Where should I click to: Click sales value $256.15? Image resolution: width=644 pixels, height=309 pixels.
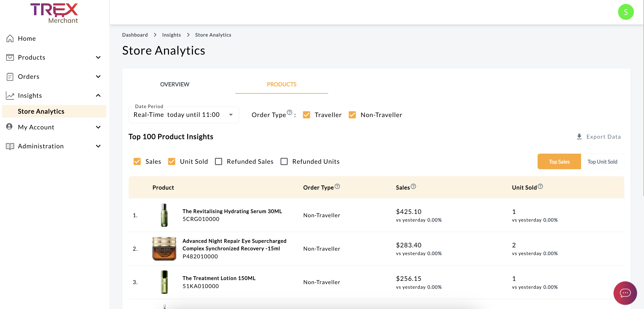408,278
